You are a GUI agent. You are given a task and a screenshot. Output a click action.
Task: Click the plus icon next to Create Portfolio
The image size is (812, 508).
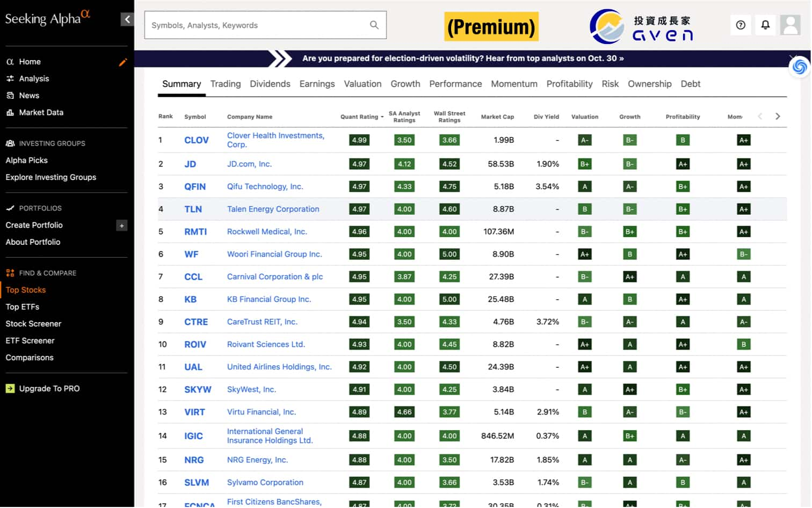[x=122, y=226]
